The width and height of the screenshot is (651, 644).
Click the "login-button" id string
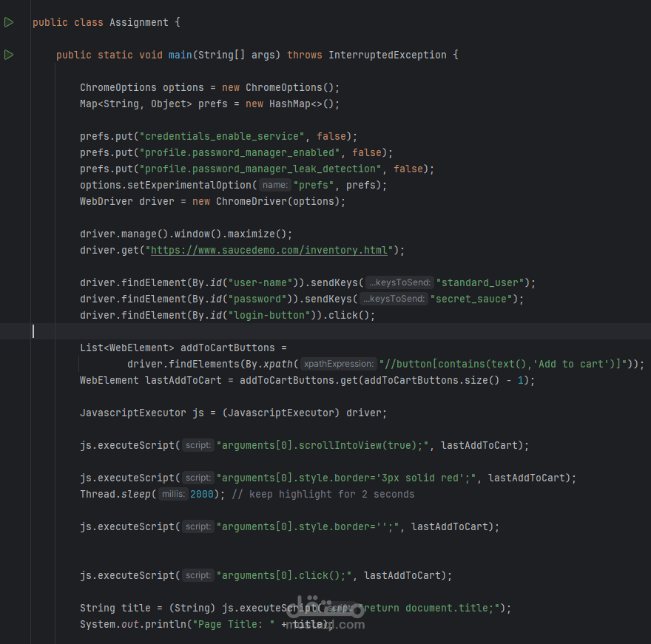269,316
